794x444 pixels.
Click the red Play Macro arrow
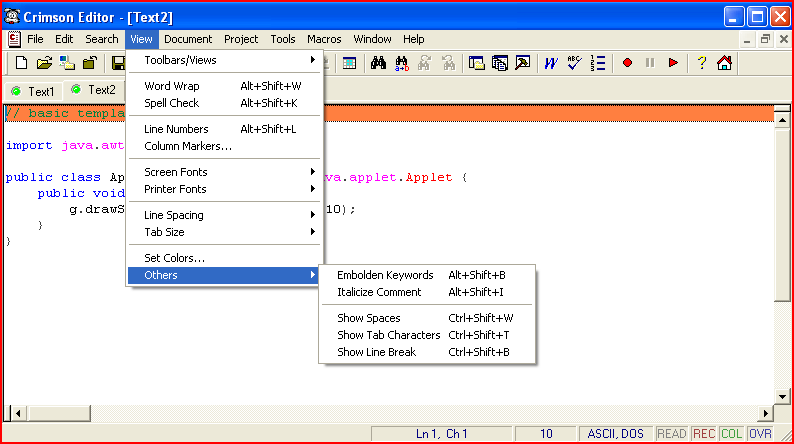[673, 63]
